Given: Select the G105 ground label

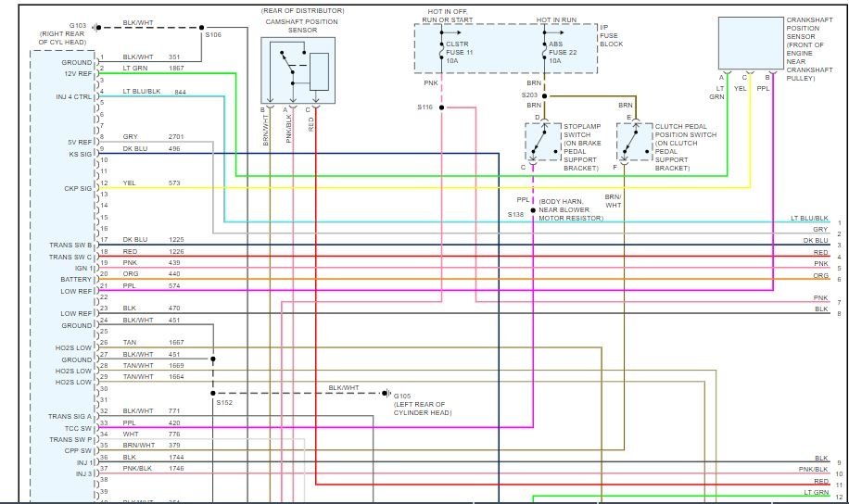Looking at the screenshot, I should pos(402,397).
